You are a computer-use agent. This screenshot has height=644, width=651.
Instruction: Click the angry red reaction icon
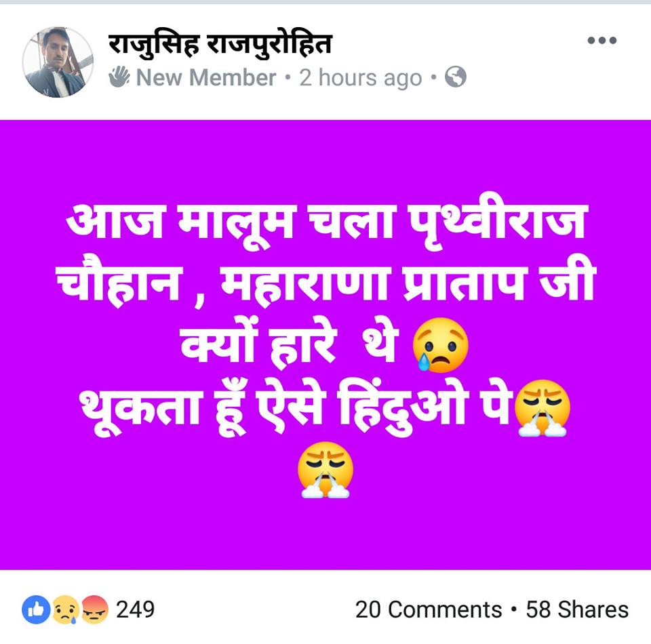coord(95,609)
